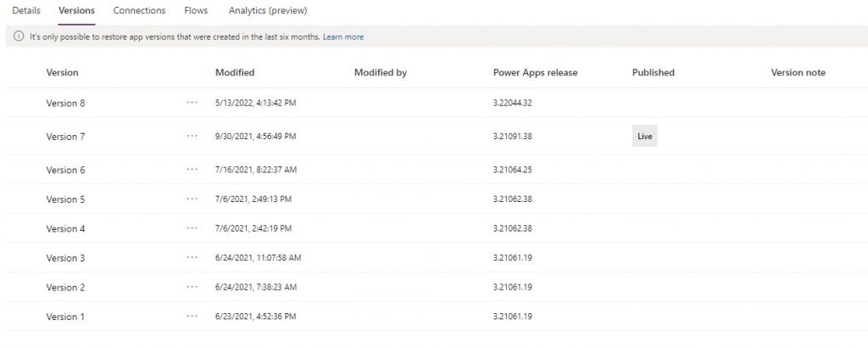Screen dimensions: 868x348
Task: Open more options for Version 7
Action: tap(192, 136)
